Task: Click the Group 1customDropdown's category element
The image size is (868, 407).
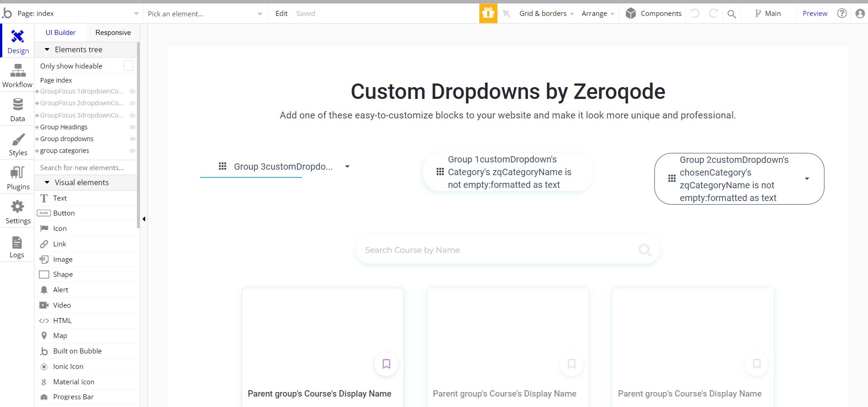Action: 508,172
